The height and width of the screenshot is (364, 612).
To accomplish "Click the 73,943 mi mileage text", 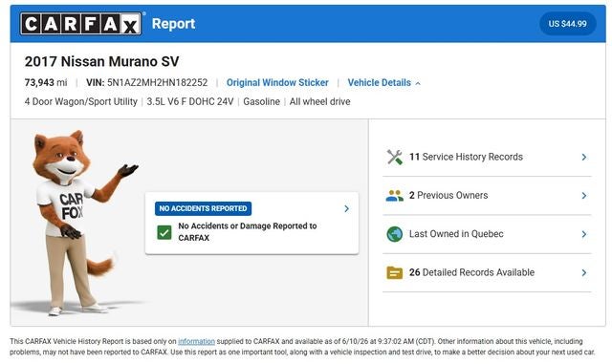I will coord(46,83).
